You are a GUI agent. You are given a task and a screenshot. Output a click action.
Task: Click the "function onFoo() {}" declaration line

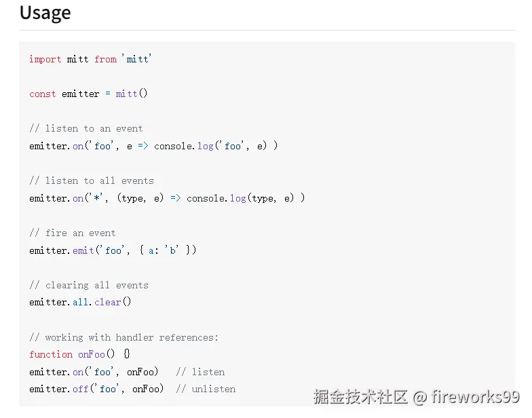[x=80, y=354]
